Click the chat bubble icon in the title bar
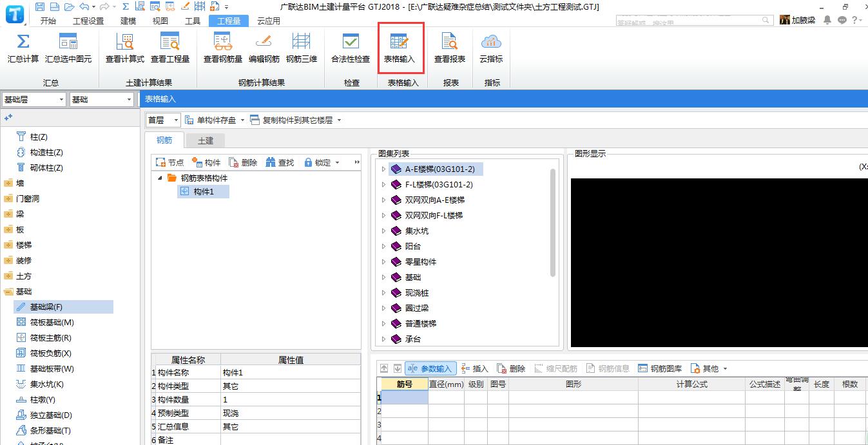The height and width of the screenshot is (445, 868). pos(842,20)
